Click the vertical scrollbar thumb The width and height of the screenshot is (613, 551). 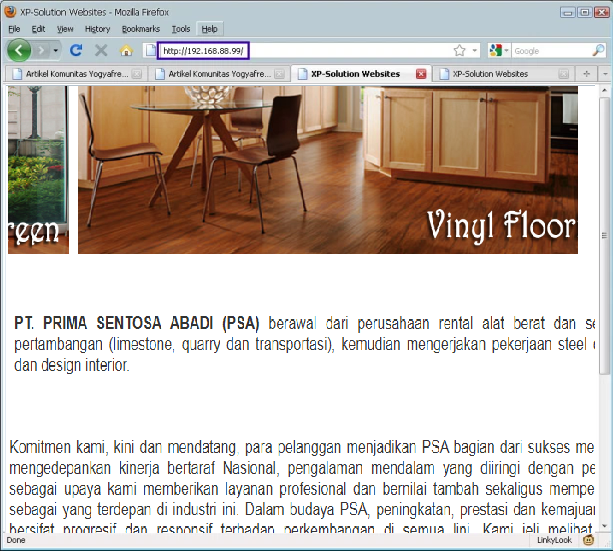[x=604, y=235]
